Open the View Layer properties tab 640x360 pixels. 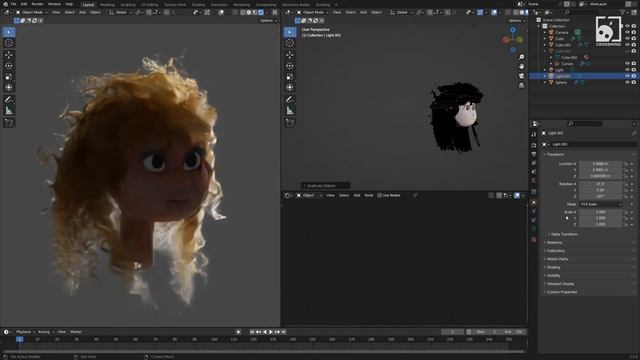click(534, 163)
